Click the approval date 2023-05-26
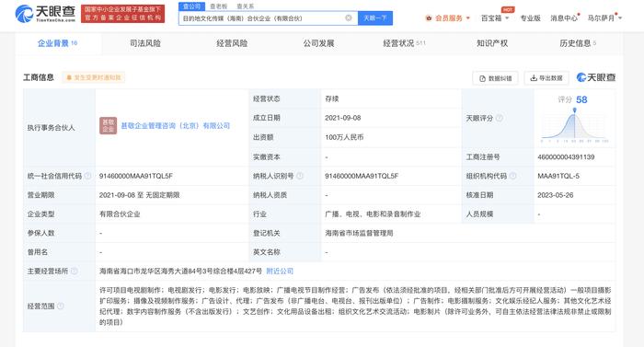 tap(556, 195)
